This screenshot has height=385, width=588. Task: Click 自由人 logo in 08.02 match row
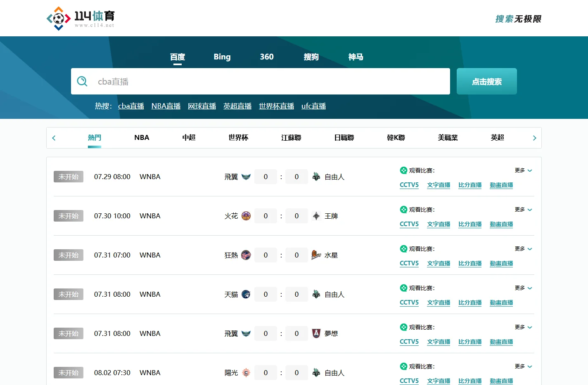point(316,373)
